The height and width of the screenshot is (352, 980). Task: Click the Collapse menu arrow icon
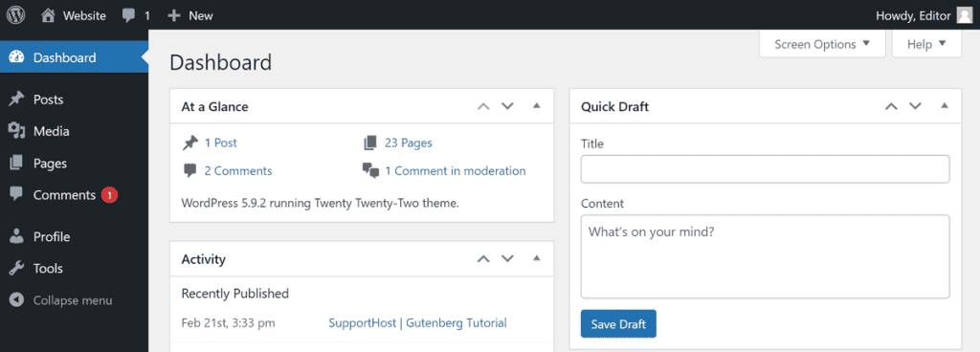click(17, 300)
